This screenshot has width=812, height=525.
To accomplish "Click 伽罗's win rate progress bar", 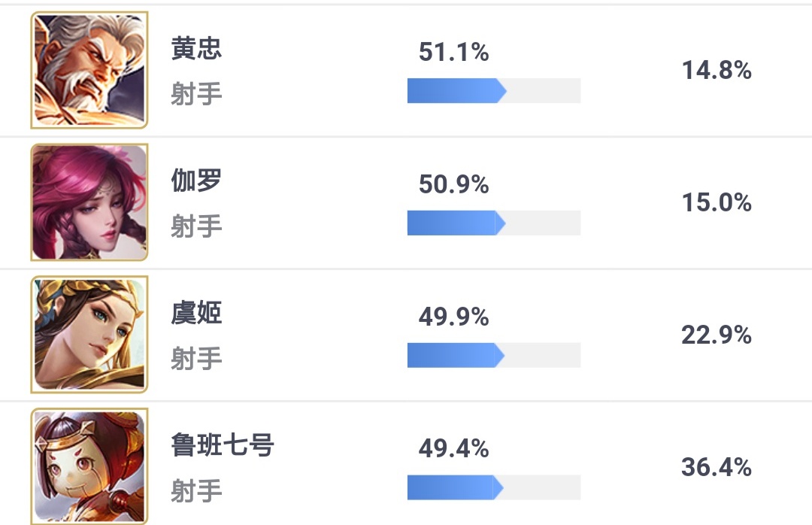I will (493, 223).
